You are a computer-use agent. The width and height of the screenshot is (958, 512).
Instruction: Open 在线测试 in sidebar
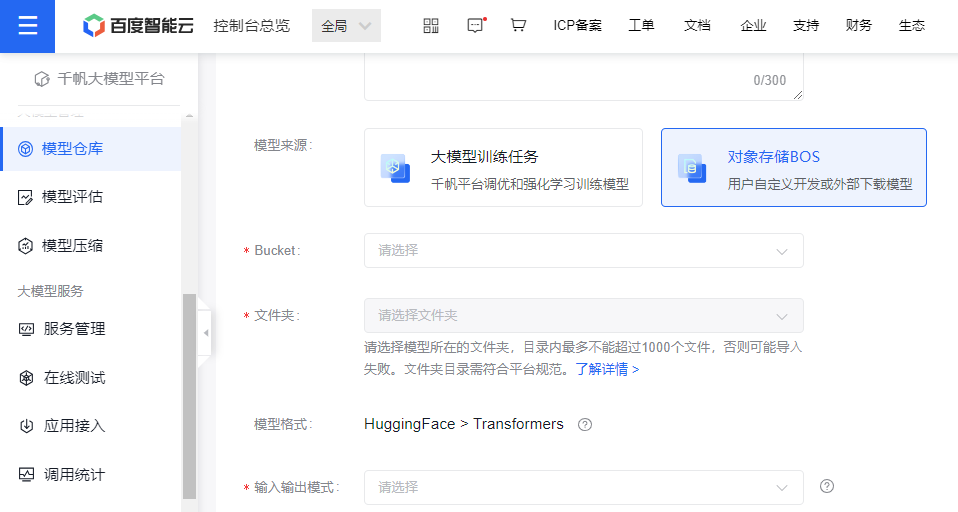tap(74, 378)
